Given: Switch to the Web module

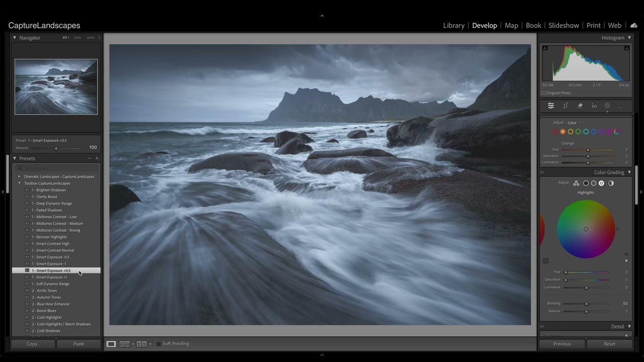Looking at the screenshot, I should (x=615, y=25).
